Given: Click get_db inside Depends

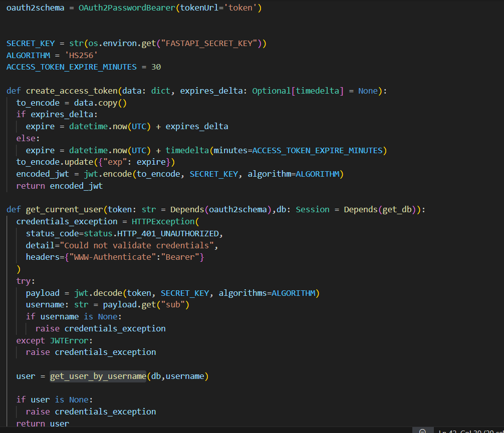Looking at the screenshot, I should (x=397, y=209).
